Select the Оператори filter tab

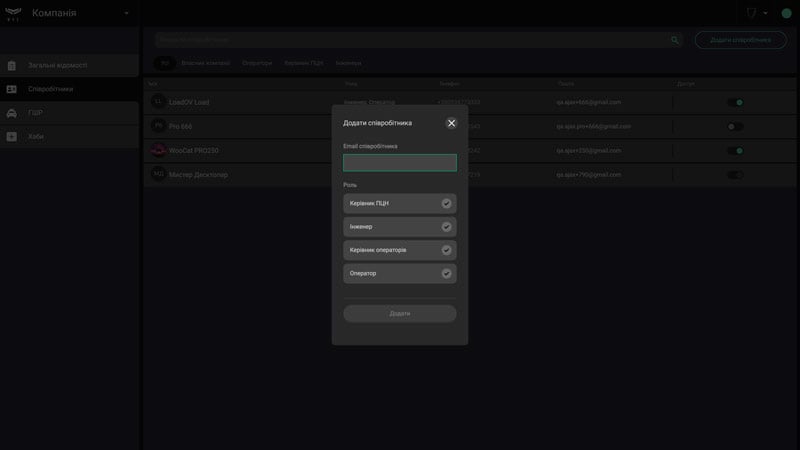(x=257, y=63)
